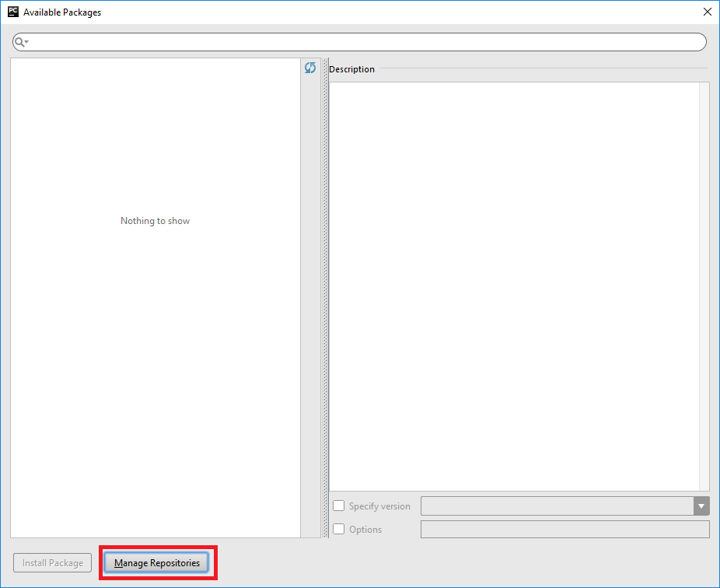Click the toolbar strip below refresh icon

(310, 311)
